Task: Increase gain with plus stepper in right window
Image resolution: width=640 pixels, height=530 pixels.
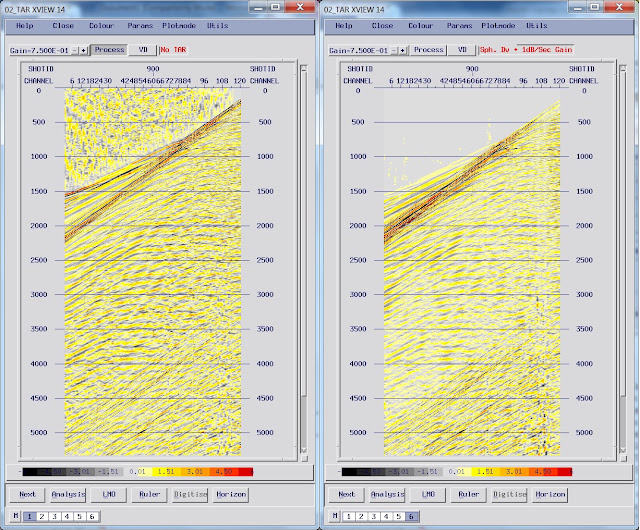Action: 402,50
